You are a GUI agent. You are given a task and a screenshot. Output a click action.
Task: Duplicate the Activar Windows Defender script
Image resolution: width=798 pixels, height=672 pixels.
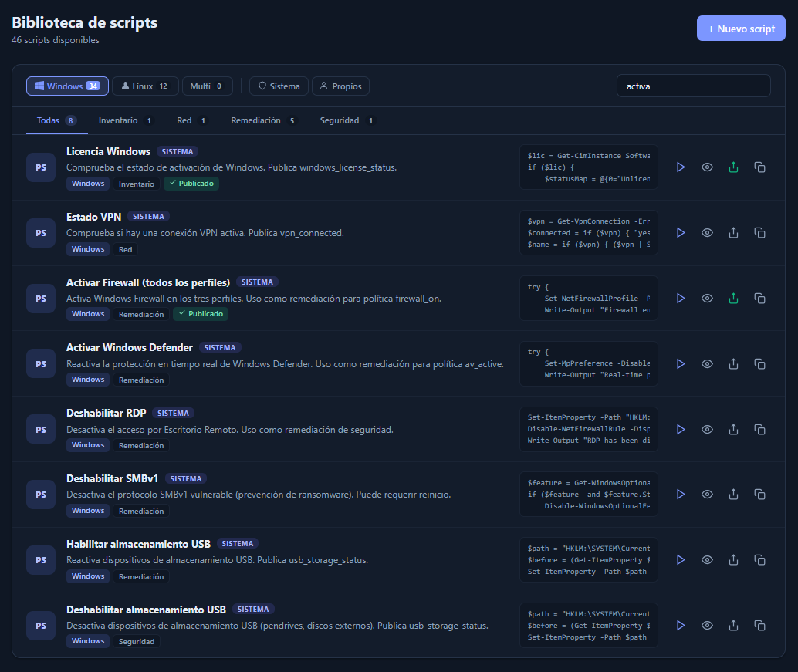pos(759,363)
